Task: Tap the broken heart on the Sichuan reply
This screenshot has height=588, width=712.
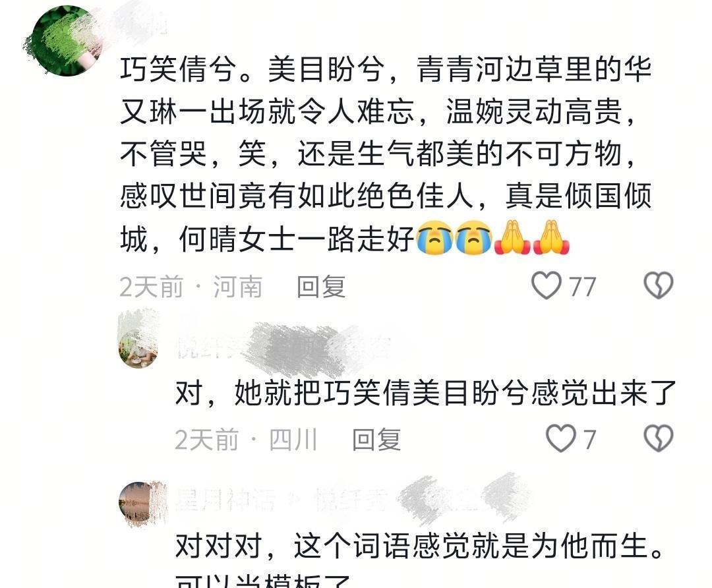Action: (659, 438)
